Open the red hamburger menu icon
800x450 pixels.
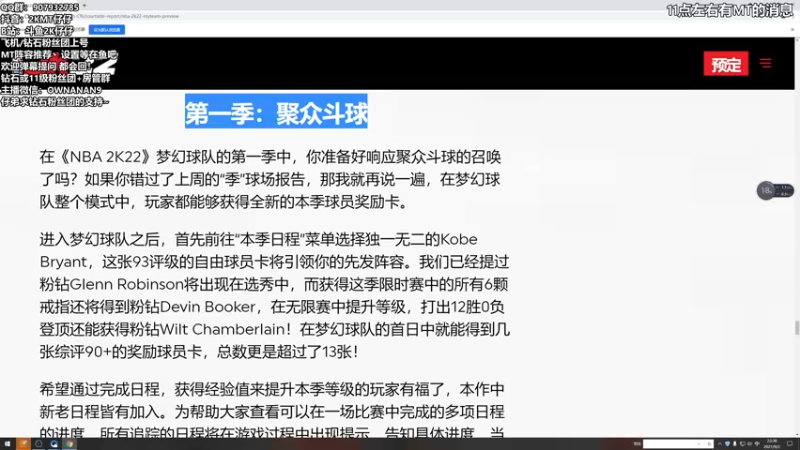pyautogui.click(x=765, y=63)
